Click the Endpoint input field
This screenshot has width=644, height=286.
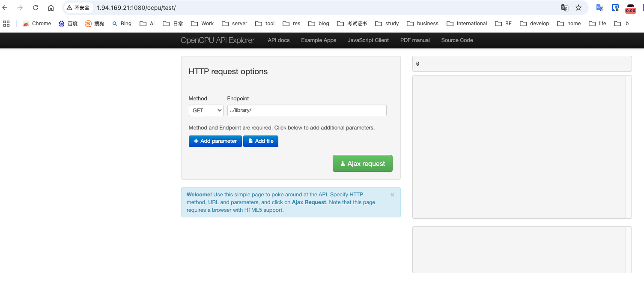(307, 110)
